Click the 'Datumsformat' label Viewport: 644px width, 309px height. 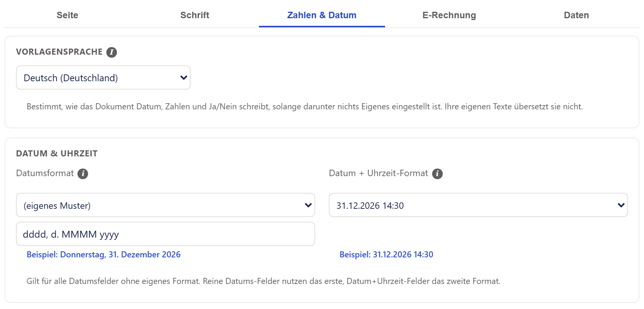(45, 173)
